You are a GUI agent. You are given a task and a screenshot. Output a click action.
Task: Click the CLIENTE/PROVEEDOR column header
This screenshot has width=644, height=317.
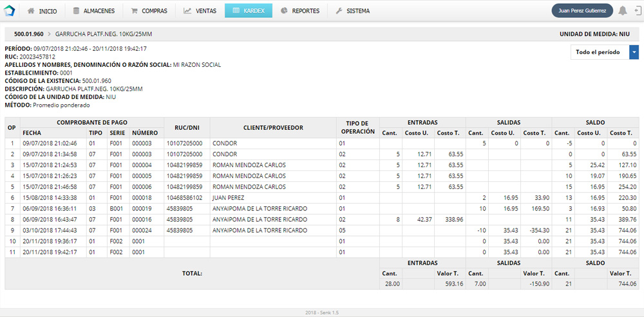click(x=273, y=127)
